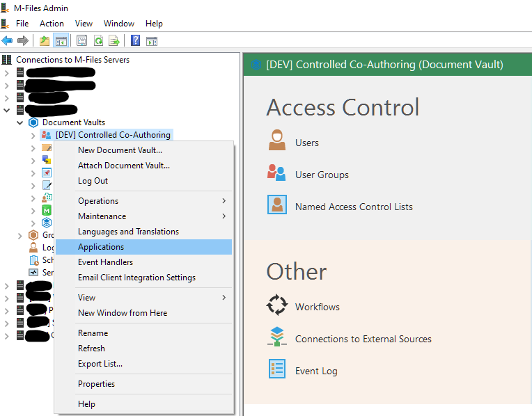Click the Sch... clipboard icon in tree
The width and height of the screenshot is (532, 416).
pyautogui.click(x=34, y=260)
